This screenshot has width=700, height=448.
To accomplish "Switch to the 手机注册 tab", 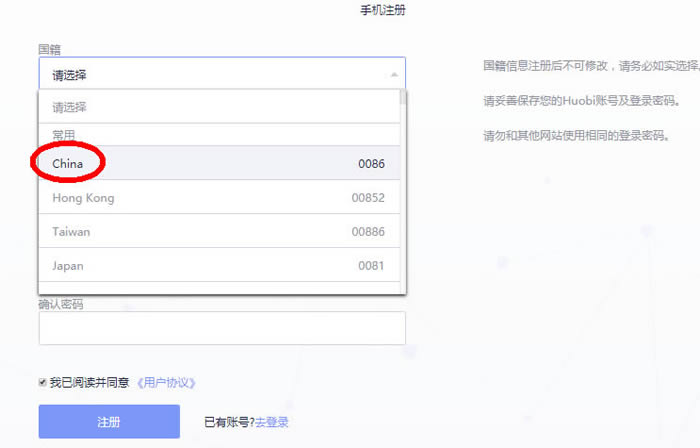I will coord(382,10).
